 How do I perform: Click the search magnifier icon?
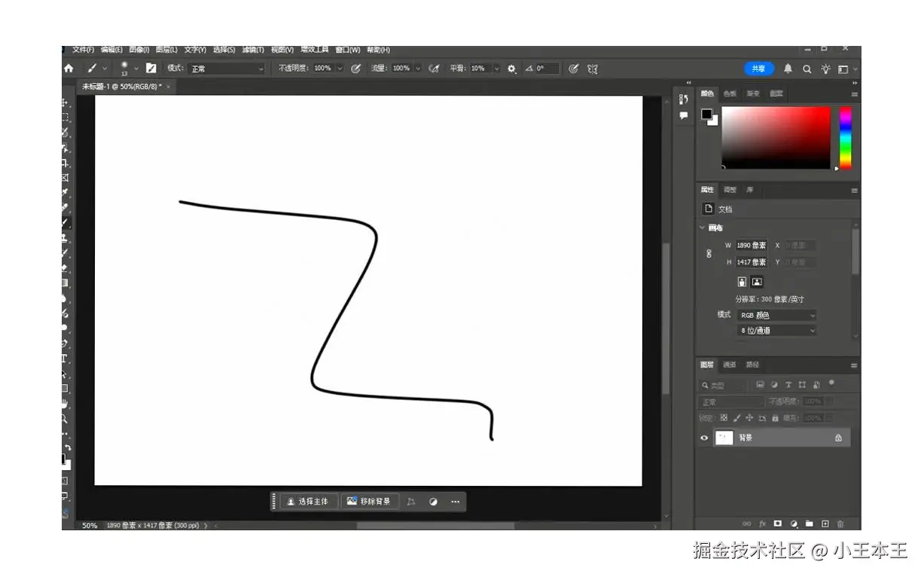(807, 69)
